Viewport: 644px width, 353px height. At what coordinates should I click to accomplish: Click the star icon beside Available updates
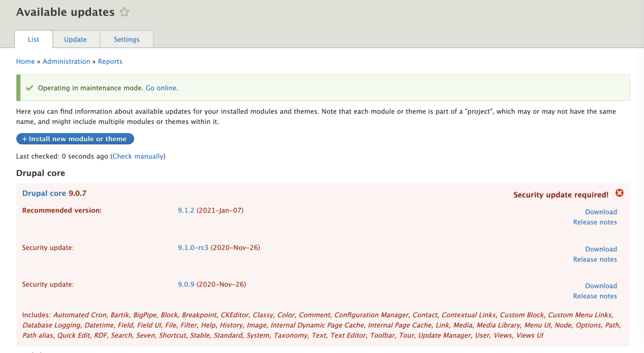point(124,12)
